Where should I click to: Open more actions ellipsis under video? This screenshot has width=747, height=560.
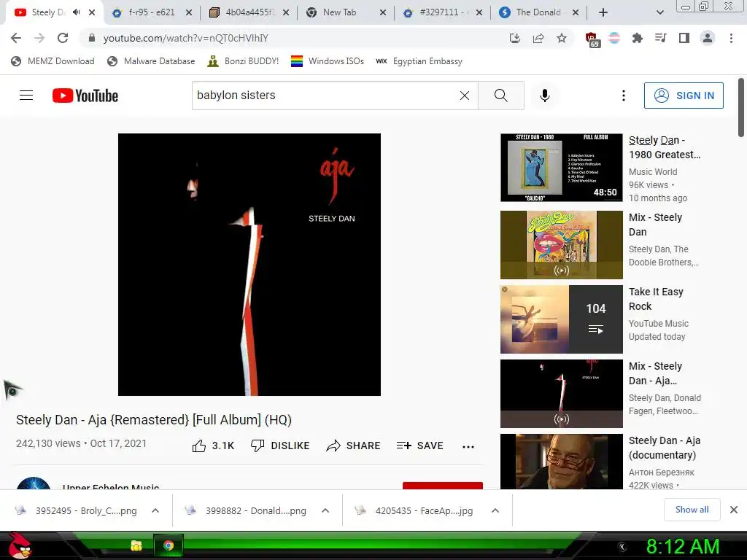[x=468, y=447]
